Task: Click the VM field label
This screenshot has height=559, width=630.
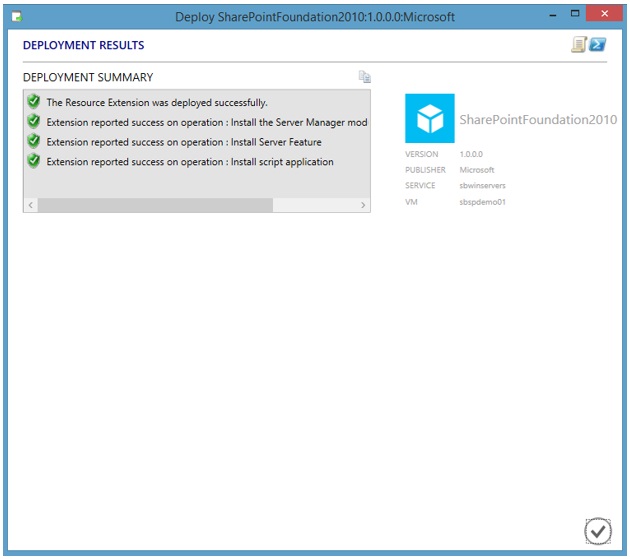Action: click(x=411, y=202)
